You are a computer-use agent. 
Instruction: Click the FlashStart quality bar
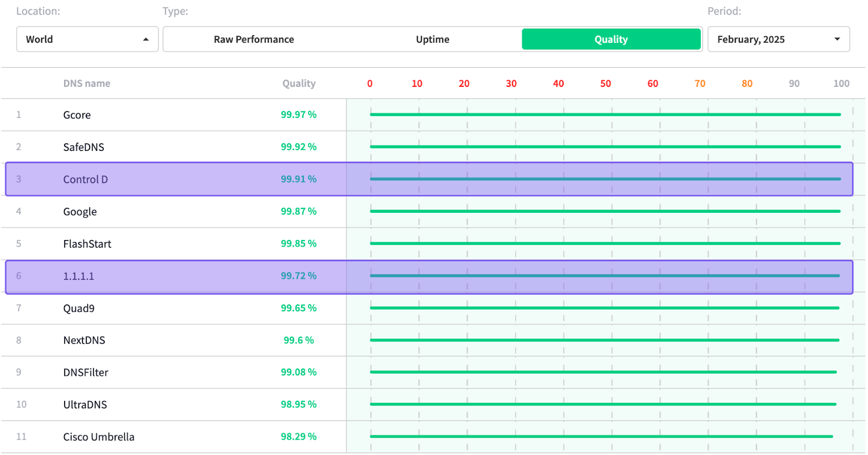click(x=605, y=243)
